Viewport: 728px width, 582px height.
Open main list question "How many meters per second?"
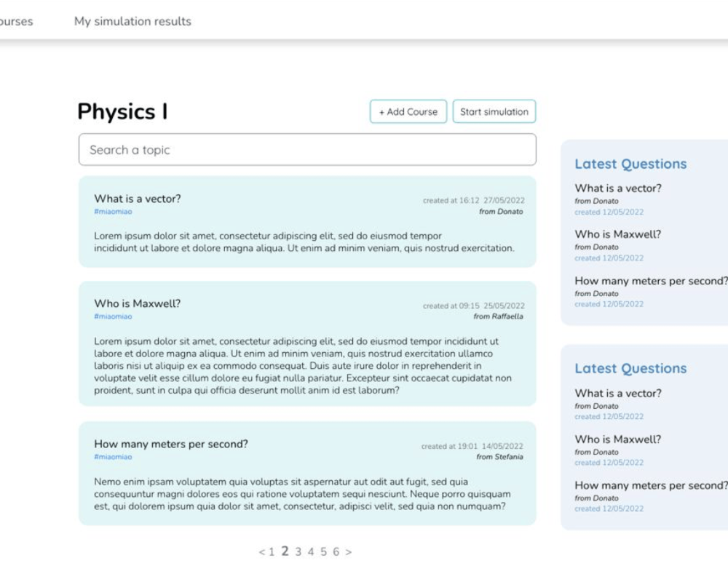pyautogui.click(x=171, y=445)
